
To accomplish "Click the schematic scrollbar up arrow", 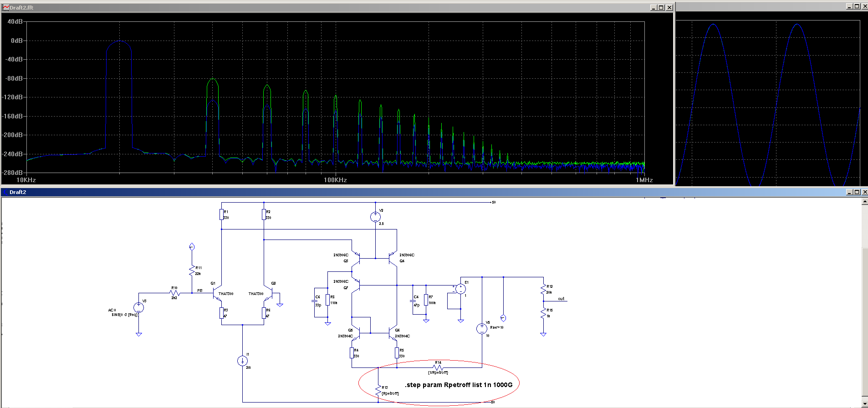I will [x=864, y=201].
